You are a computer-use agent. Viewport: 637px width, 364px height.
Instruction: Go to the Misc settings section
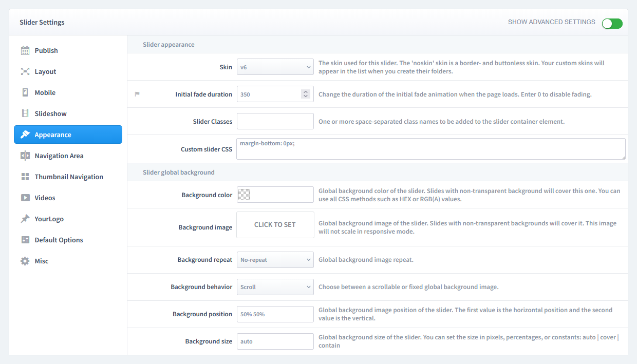[25, 261]
